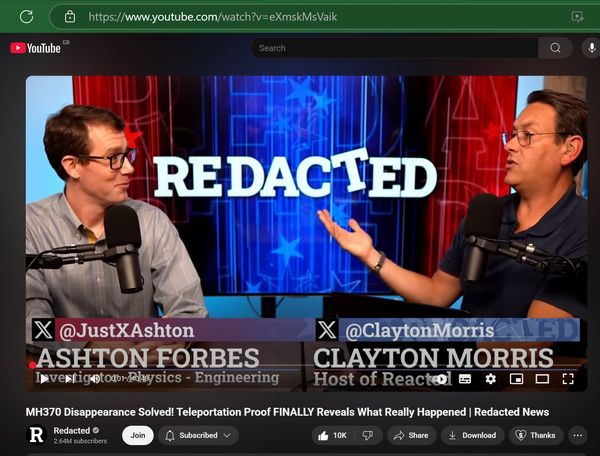Click the 2.64M subscribers text
Screen dimensions: 600x456
click(x=80, y=441)
